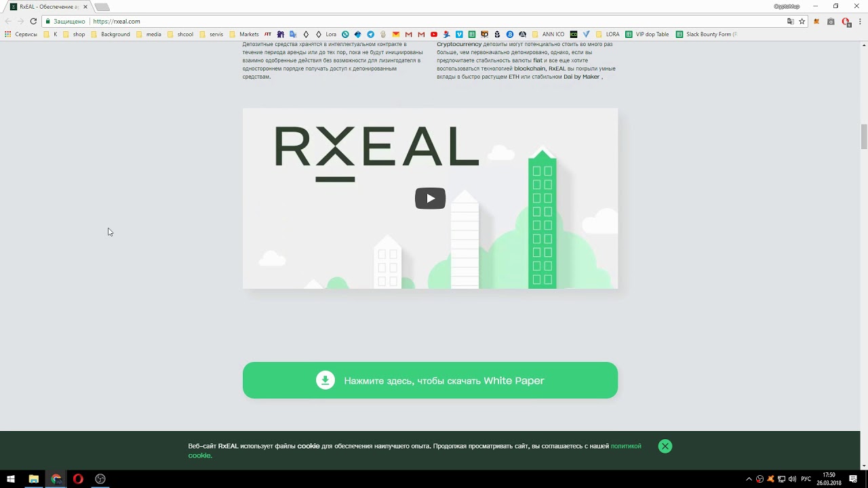Show hidden system tray icons
Screen dimensions: 868x488
749,479
